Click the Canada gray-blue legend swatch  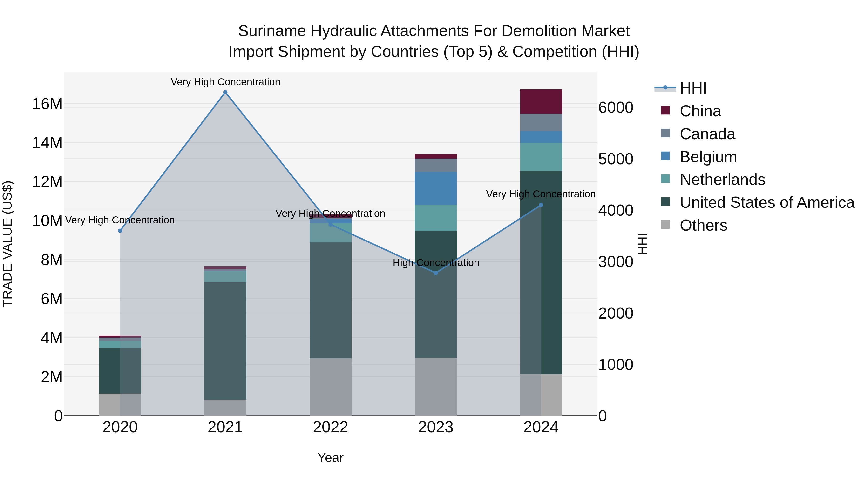pyautogui.click(x=665, y=133)
